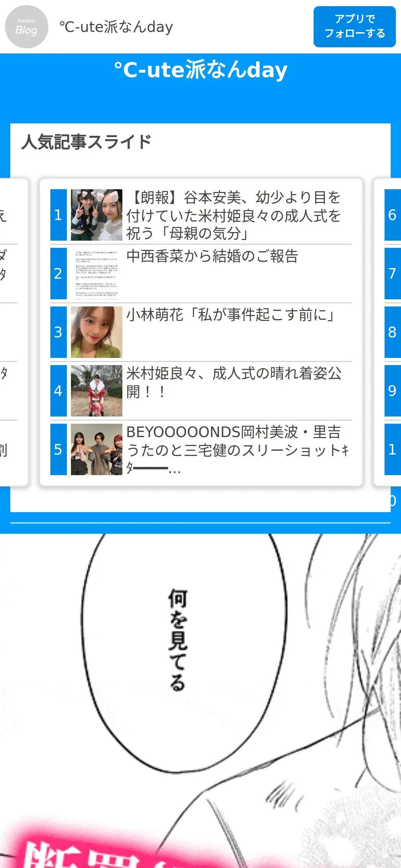The width and height of the screenshot is (401, 868).
Task: Open 小林萌花 portrait thumbnail
Action: (97, 332)
